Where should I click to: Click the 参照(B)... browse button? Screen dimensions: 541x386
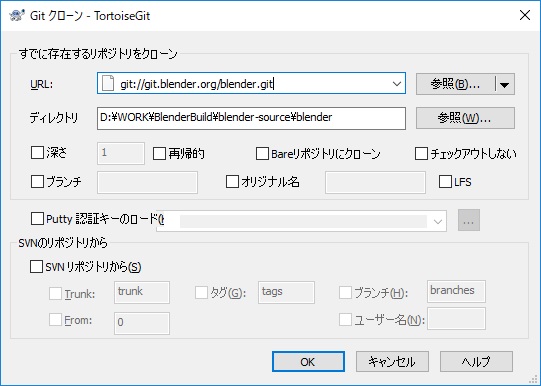[x=455, y=84]
